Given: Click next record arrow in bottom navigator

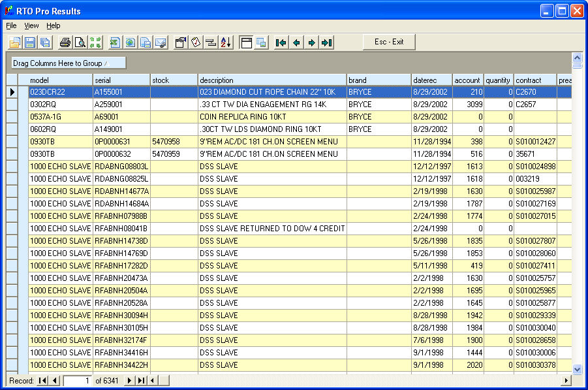Looking at the screenshot, I should point(129,380).
